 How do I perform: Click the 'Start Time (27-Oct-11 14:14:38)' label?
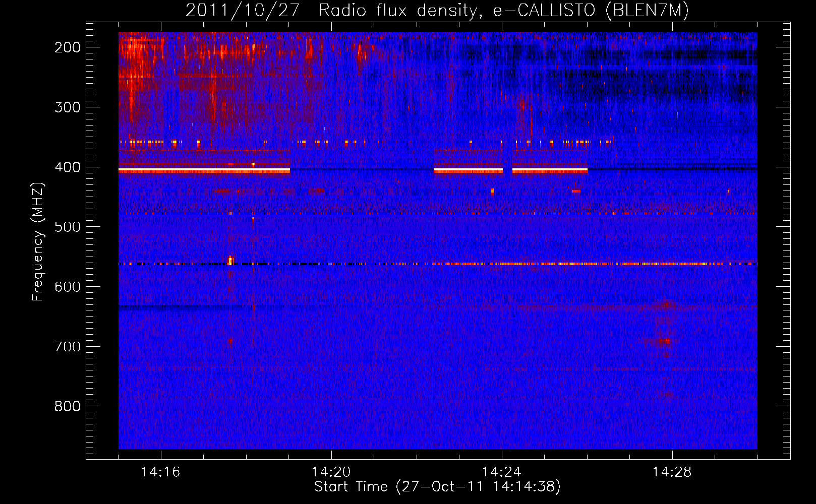click(437, 487)
